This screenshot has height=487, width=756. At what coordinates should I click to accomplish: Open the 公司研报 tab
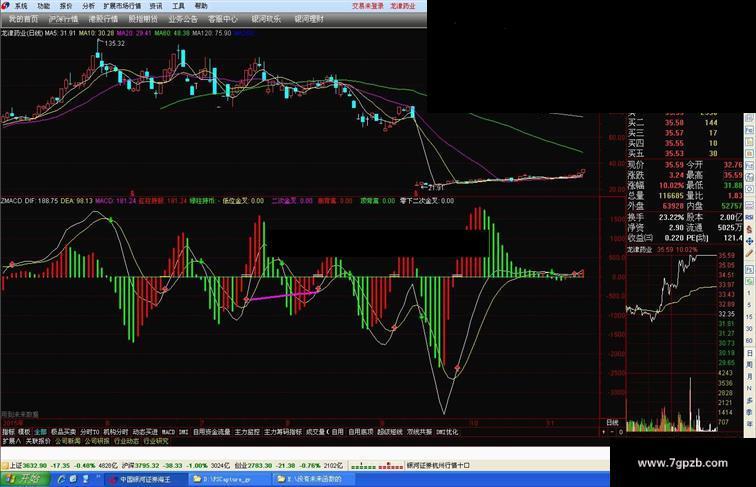(97, 441)
